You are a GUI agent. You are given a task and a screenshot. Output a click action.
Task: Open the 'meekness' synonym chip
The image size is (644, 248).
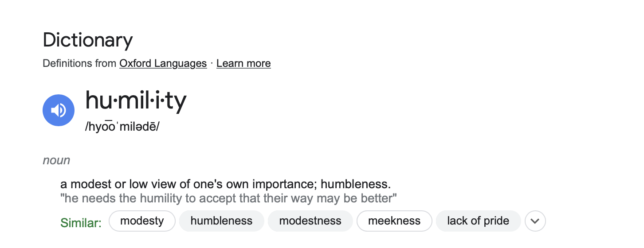[394, 221]
